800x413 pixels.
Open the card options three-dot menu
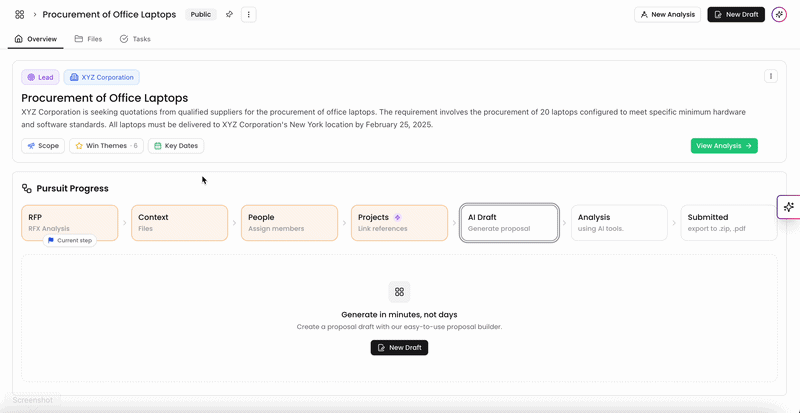pos(770,77)
